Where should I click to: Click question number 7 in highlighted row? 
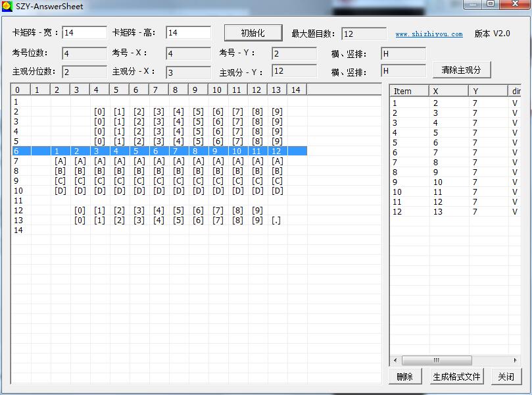coord(176,151)
